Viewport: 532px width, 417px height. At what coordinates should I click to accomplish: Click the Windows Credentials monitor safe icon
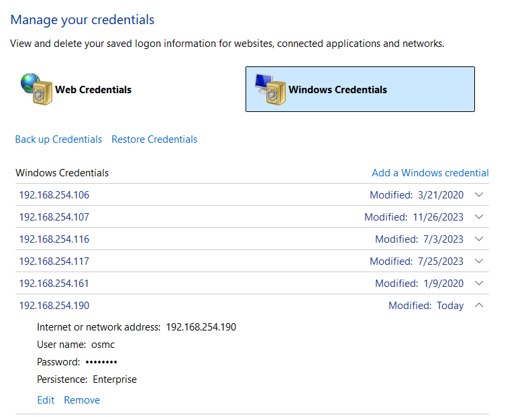coord(270,89)
